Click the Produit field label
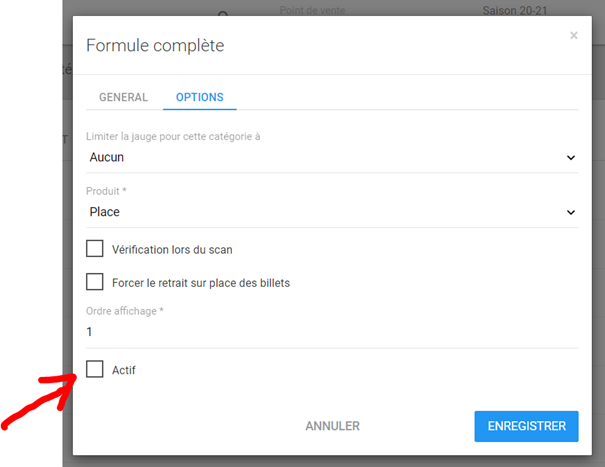The width and height of the screenshot is (605, 467). [x=107, y=191]
